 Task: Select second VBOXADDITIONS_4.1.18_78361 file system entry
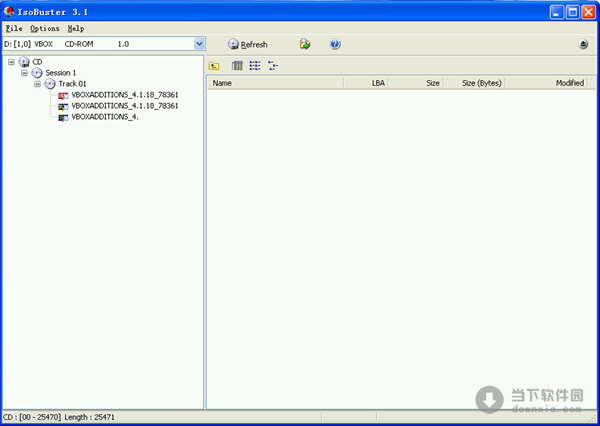pos(125,106)
